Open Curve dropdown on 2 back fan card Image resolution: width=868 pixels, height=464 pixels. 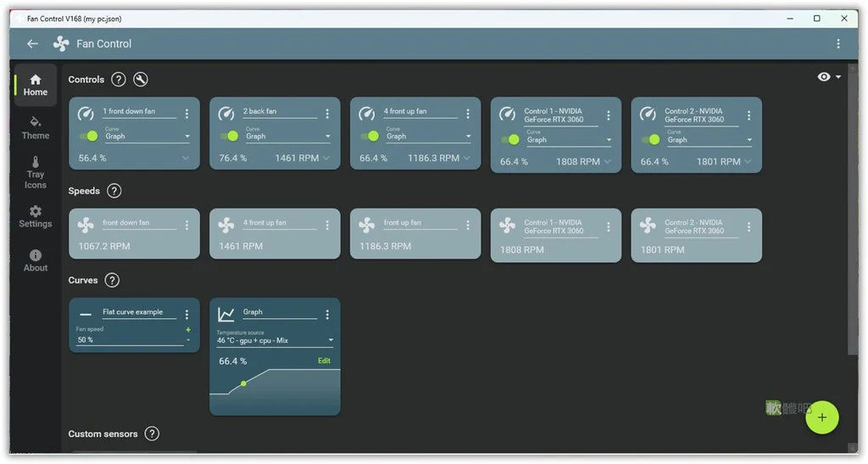pos(287,137)
